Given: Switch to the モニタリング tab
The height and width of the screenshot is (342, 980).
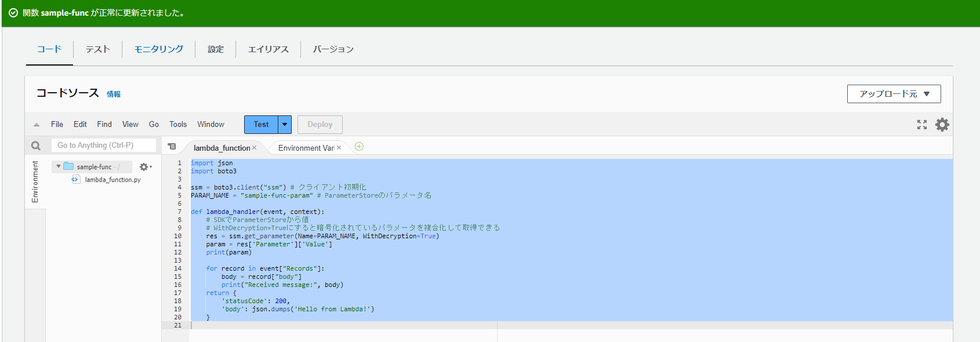Looking at the screenshot, I should point(159,49).
